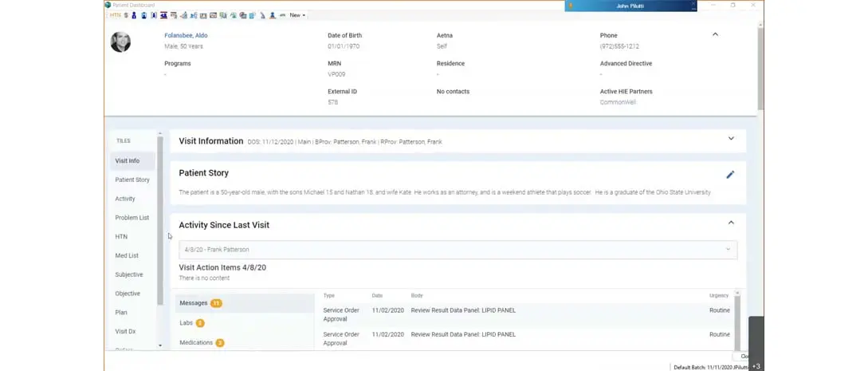This screenshot has height=371, width=868.
Task: Click the tiles sidebar scrollbar thumb
Action: tap(160, 220)
